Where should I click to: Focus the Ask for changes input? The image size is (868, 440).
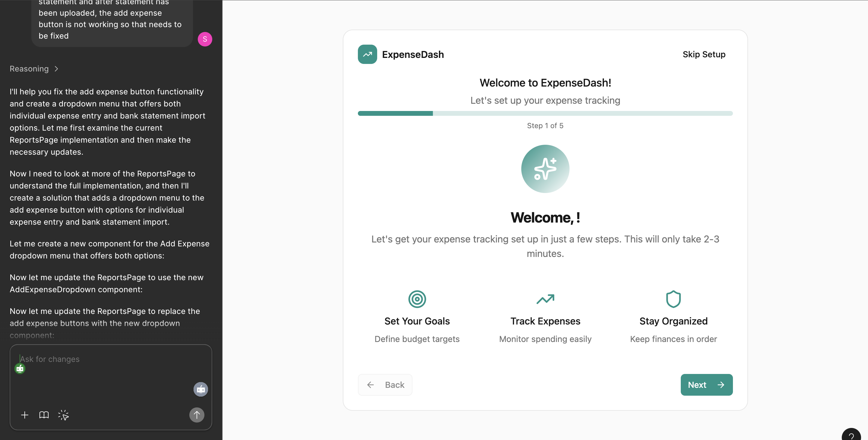[101, 359]
